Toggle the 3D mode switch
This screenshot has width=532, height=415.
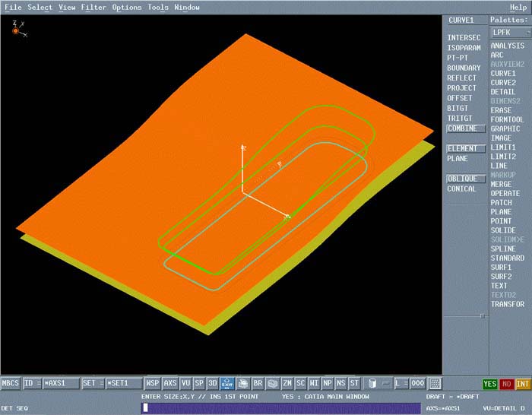(213, 383)
